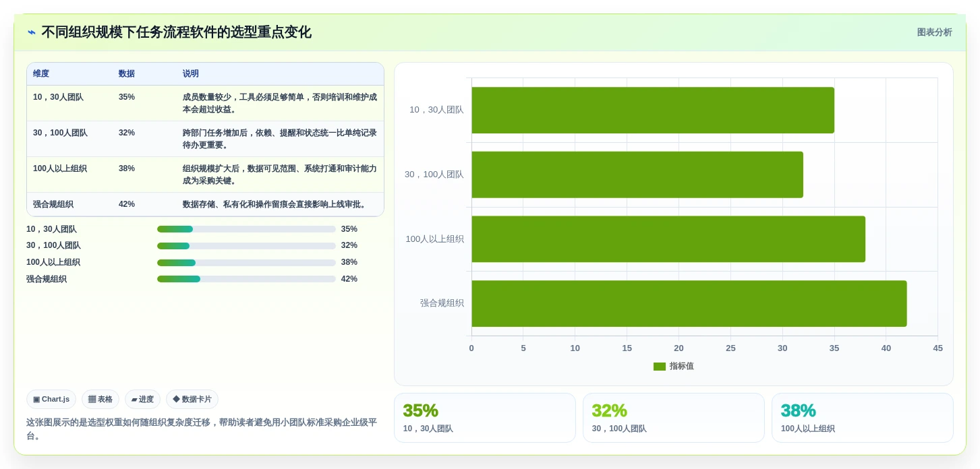Click the 10，30人团队 chart bar

click(653, 110)
